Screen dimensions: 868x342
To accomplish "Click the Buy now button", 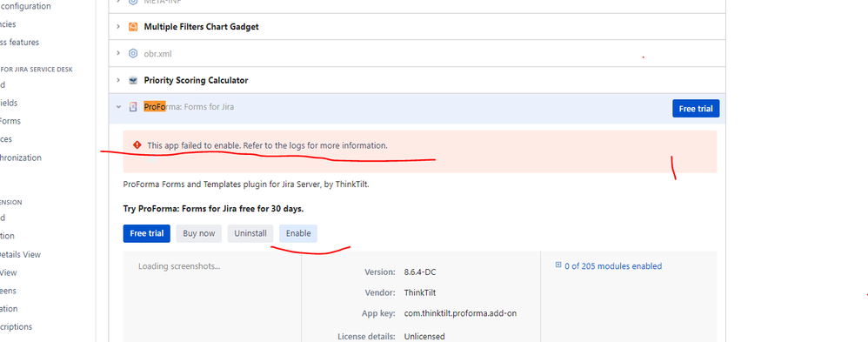I will (198, 233).
